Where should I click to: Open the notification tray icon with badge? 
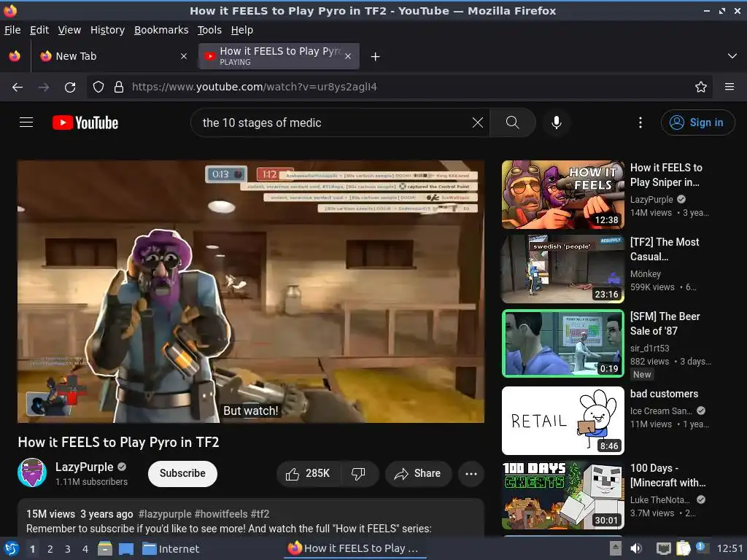pyautogui.click(x=703, y=548)
